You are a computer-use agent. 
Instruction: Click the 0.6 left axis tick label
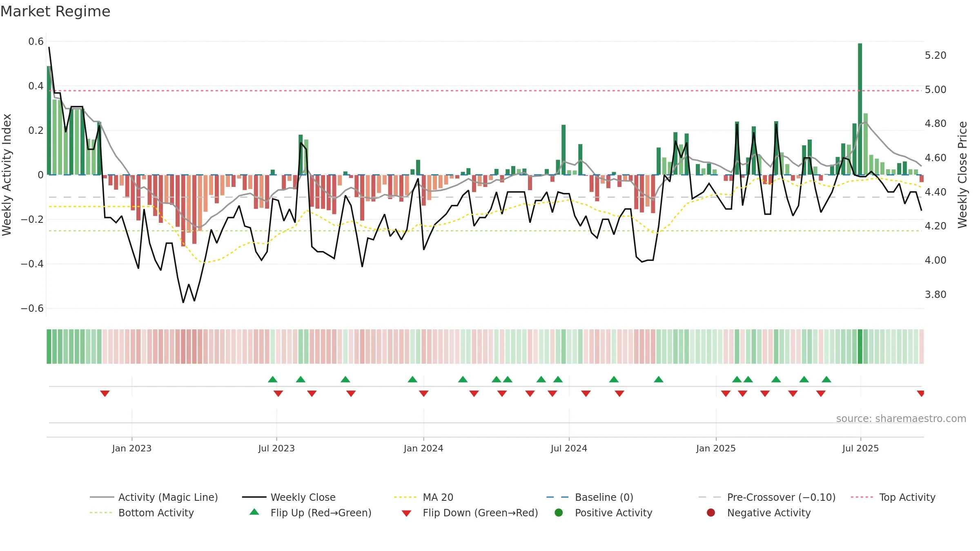click(36, 41)
